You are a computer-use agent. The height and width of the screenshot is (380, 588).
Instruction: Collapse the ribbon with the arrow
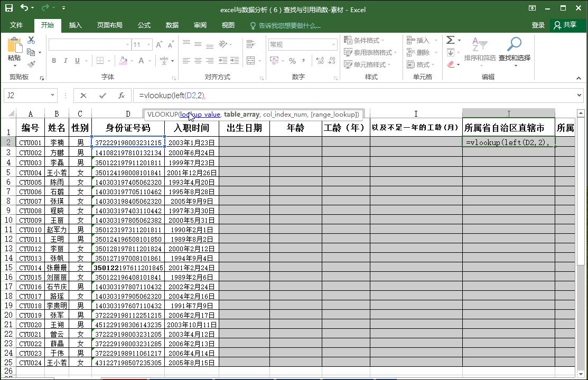tap(578, 78)
